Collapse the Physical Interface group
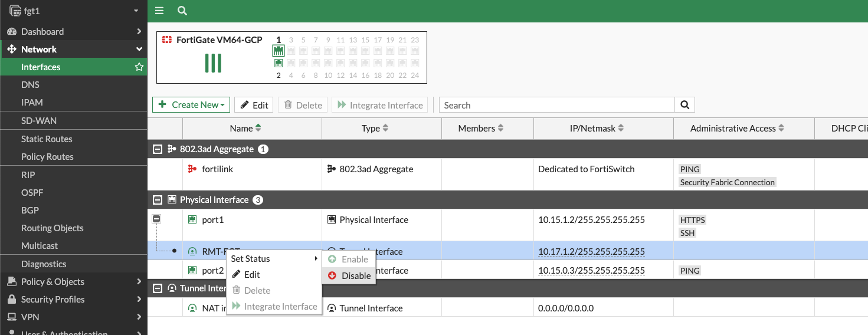This screenshot has height=335, width=868. point(157,200)
